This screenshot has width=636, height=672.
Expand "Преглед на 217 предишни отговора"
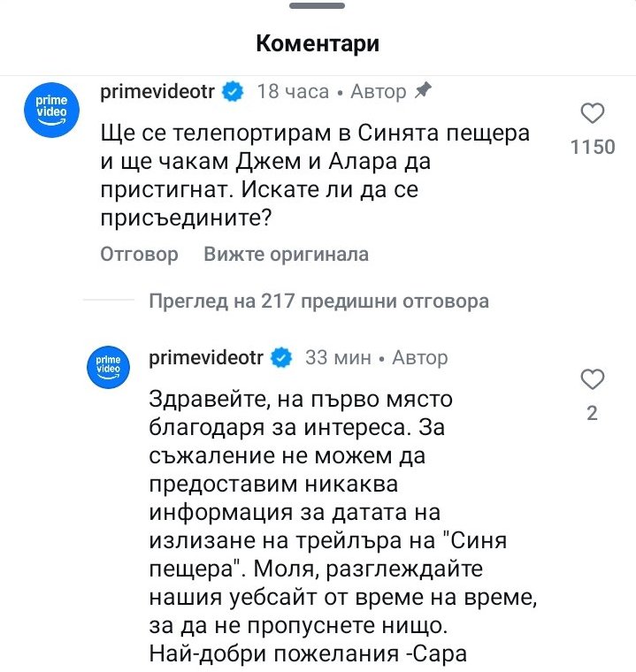[318, 302]
